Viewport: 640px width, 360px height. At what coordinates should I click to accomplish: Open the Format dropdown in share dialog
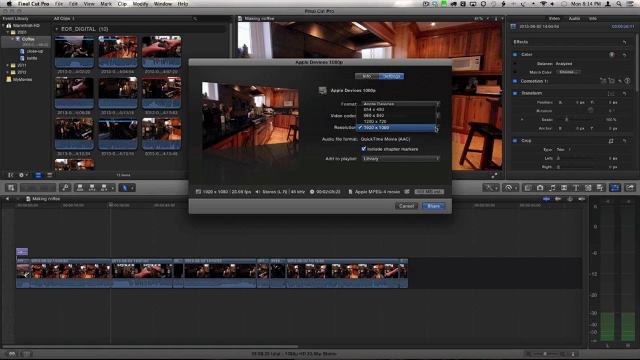(400, 104)
